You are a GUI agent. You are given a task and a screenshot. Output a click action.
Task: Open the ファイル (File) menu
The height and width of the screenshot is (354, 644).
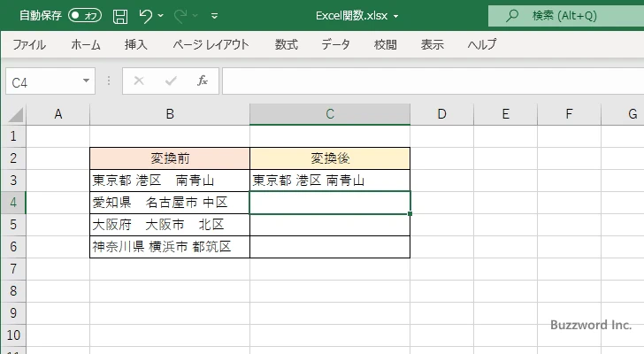29,44
